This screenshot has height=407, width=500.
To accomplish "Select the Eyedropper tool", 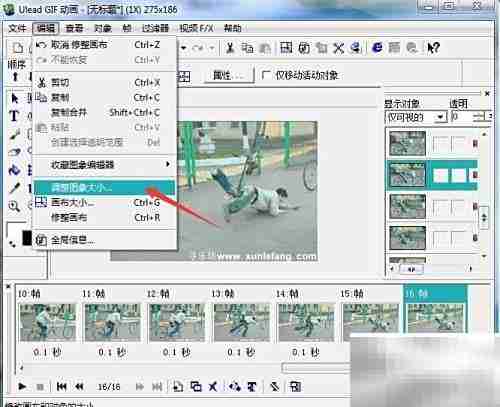I will pos(14,188).
